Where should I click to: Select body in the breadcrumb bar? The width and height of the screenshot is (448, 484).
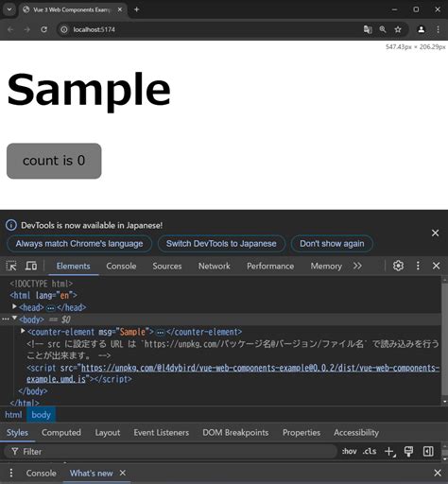coord(41,415)
